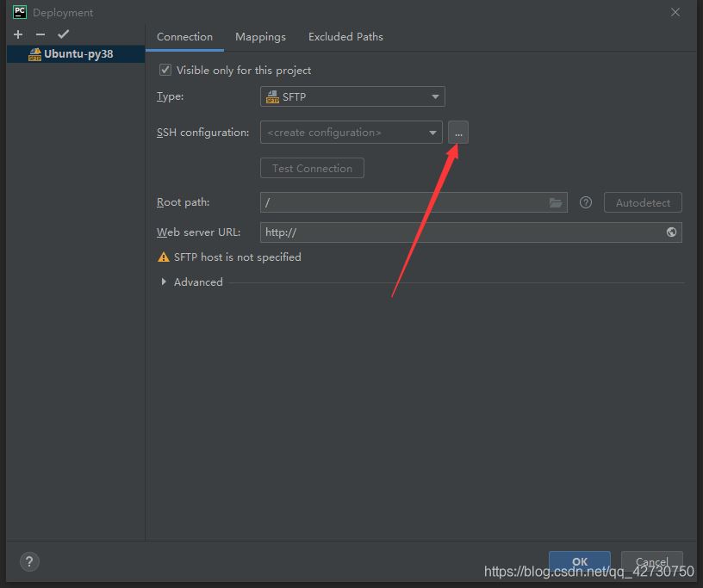Open the Mappings tab
Image resolution: width=703 pixels, height=588 pixels.
(260, 37)
